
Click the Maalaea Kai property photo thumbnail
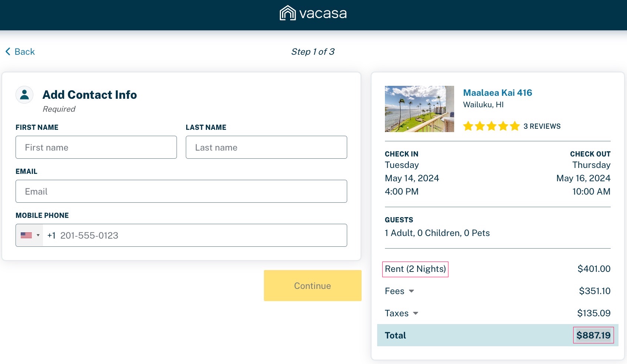click(x=419, y=109)
